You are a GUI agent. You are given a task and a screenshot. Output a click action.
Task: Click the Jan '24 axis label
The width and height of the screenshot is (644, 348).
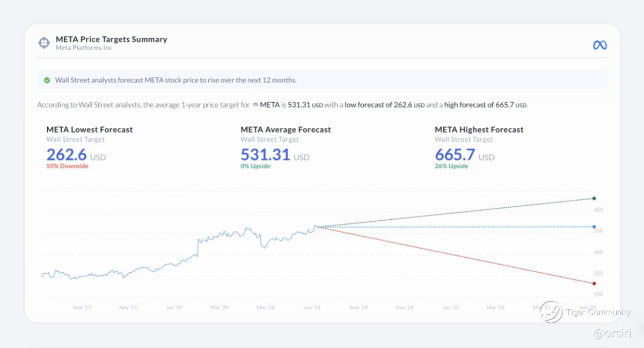pos(174,308)
